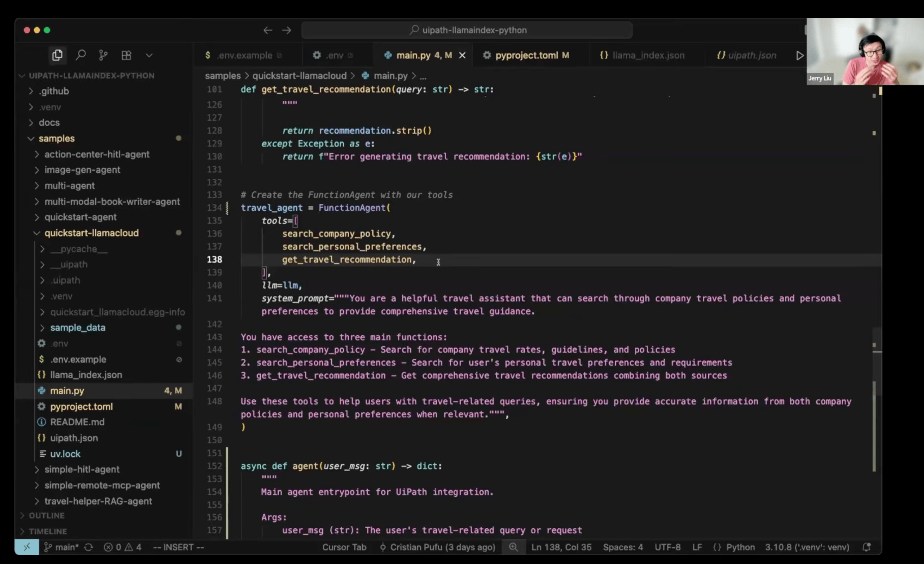Go back with the left arrow

point(268,30)
